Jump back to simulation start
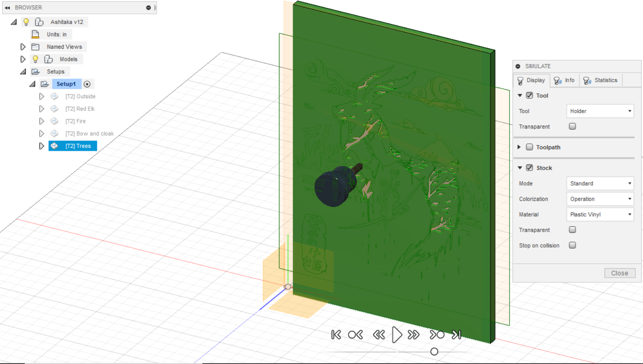643x364 pixels. tap(336, 335)
